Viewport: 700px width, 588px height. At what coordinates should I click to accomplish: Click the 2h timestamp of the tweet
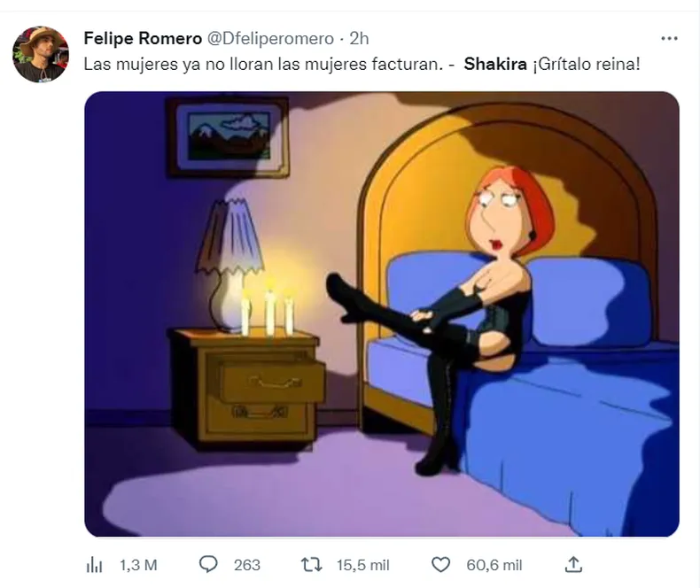coord(360,38)
